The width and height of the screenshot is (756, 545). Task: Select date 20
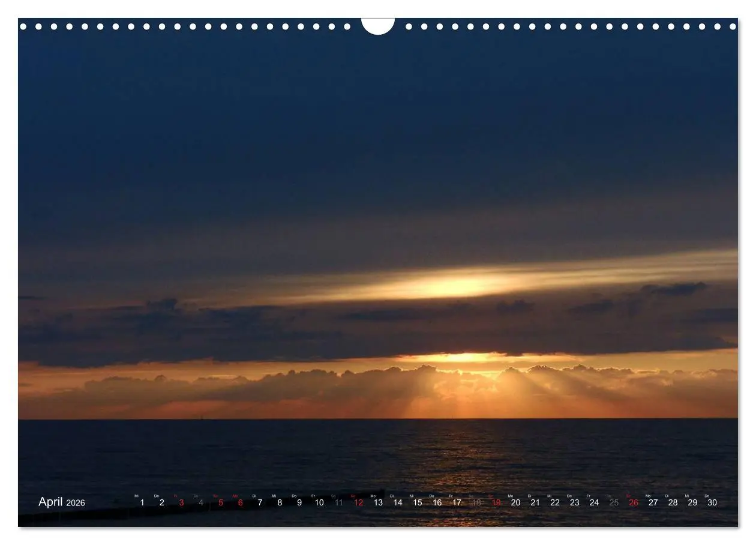[x=516, y=502]
